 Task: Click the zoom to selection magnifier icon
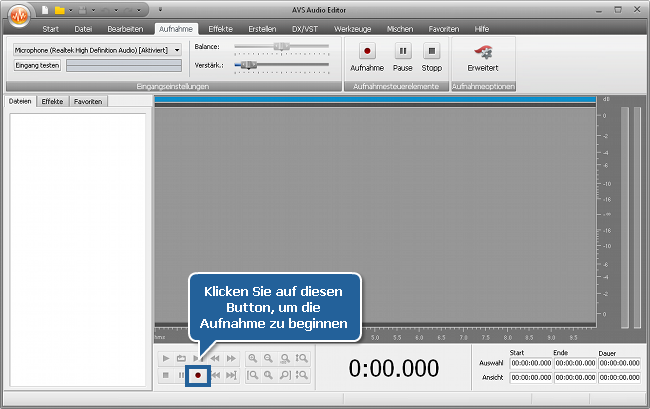pos(269,375)
